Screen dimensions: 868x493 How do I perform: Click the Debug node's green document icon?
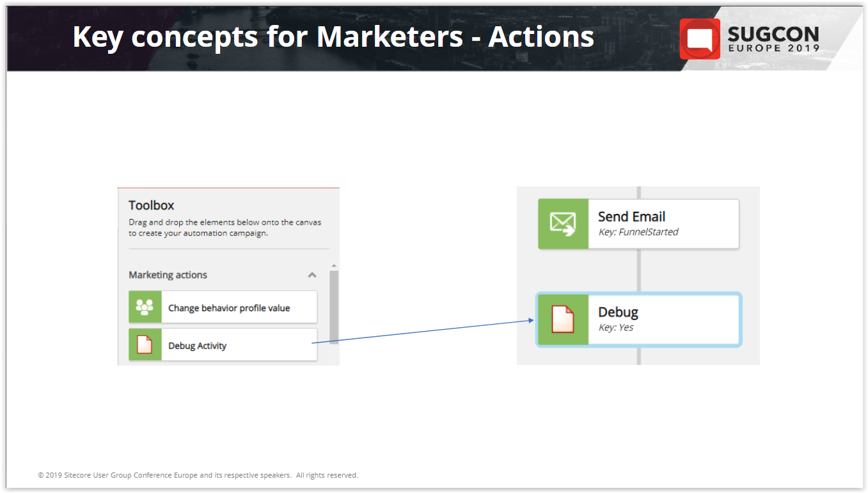pos(563,319)
